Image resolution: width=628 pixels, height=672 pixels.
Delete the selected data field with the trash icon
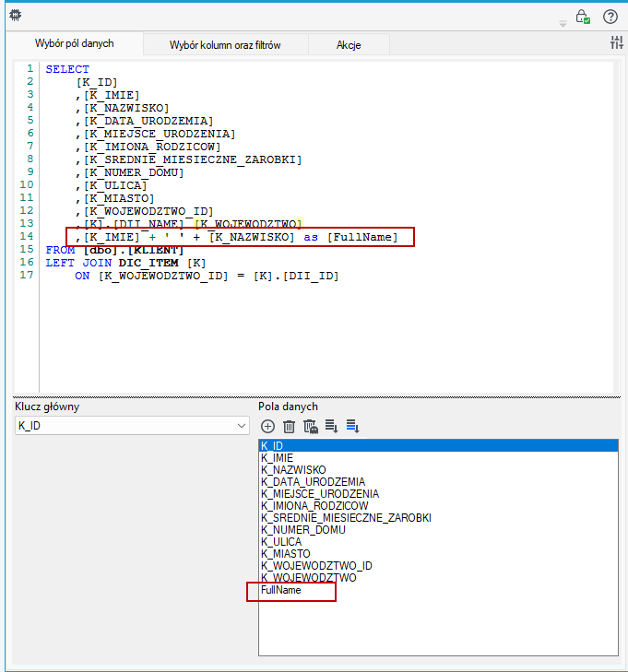click(x=289, y=427)
